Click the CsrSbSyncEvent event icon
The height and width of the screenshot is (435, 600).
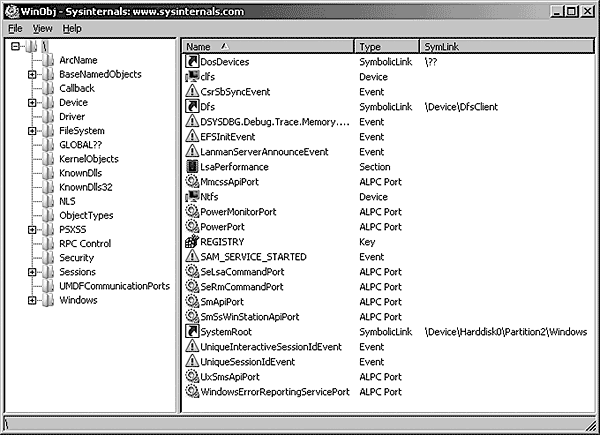point(193,91)
